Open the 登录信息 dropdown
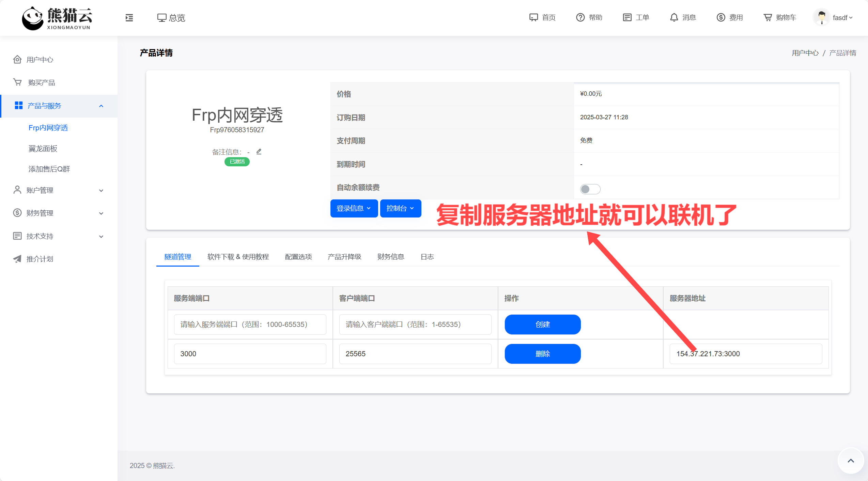 click(x=354, y=208)
